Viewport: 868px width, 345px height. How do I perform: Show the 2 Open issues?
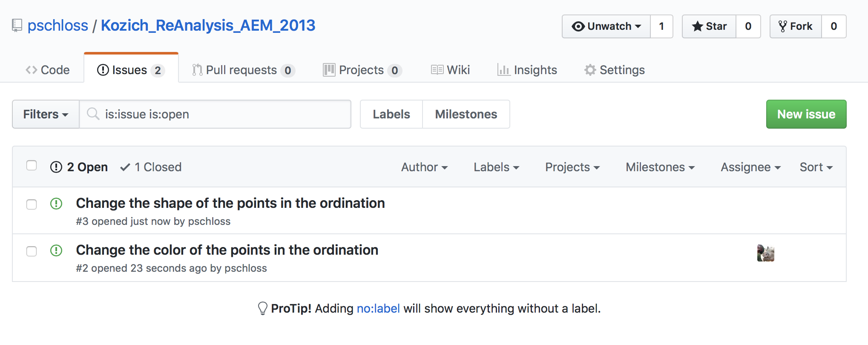[79, 167]
